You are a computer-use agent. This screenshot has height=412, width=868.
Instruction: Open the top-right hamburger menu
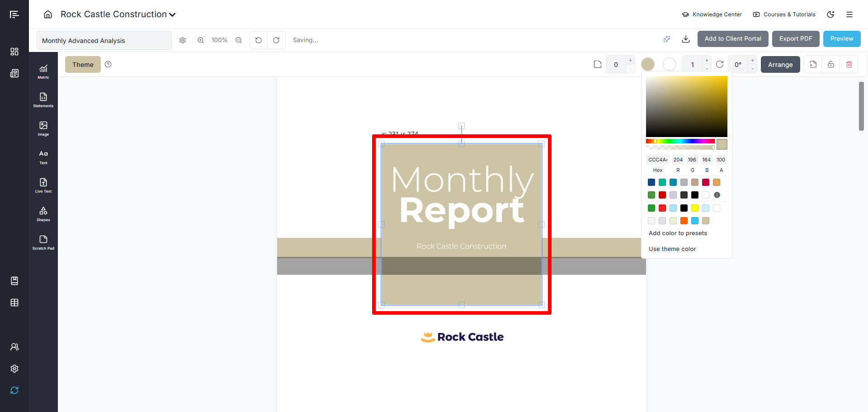[849, 14]
